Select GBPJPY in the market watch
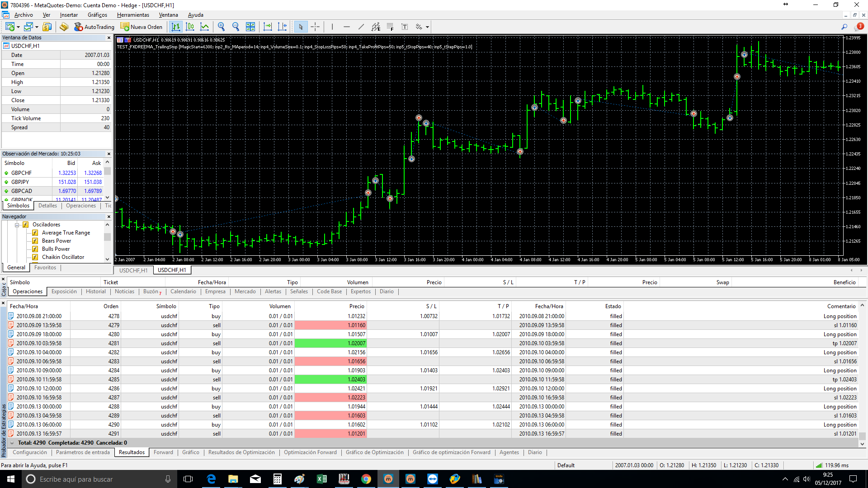868x488 pixels. [x=53, y=182]
